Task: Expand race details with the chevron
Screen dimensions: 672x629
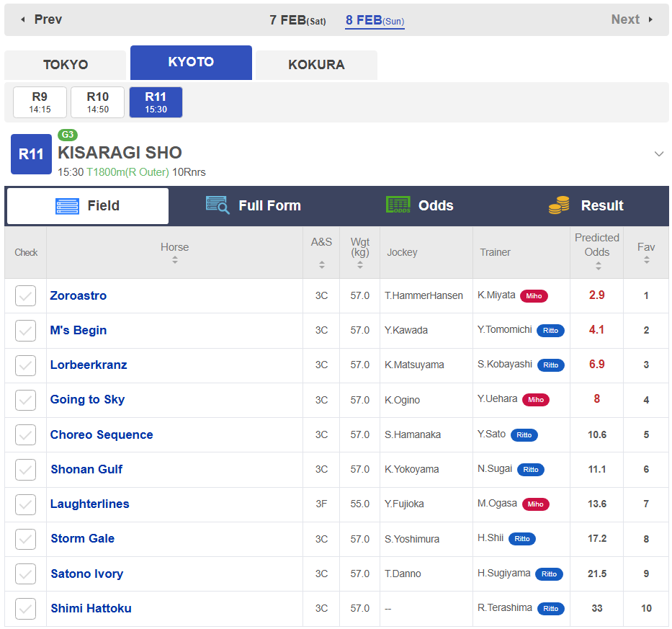Action: [x=659, y=153]
